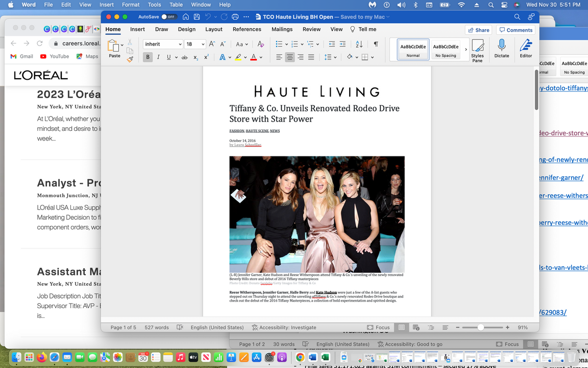Screen dimensions: 588x368
Task: Show paragraph marks with pilcrow icon
Action: [x=376, y=44]
